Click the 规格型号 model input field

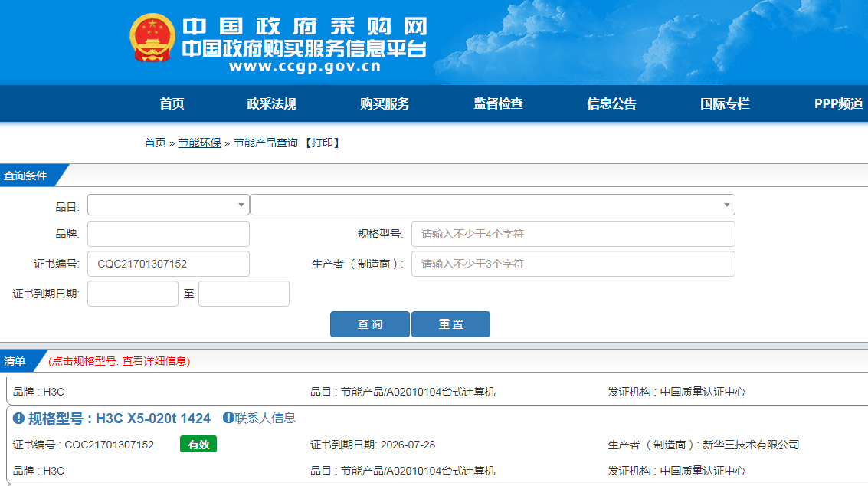(573, 234)
